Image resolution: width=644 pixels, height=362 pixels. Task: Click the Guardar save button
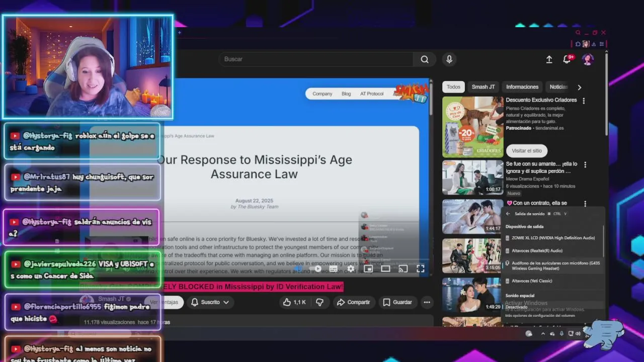[x=397, y=302]
